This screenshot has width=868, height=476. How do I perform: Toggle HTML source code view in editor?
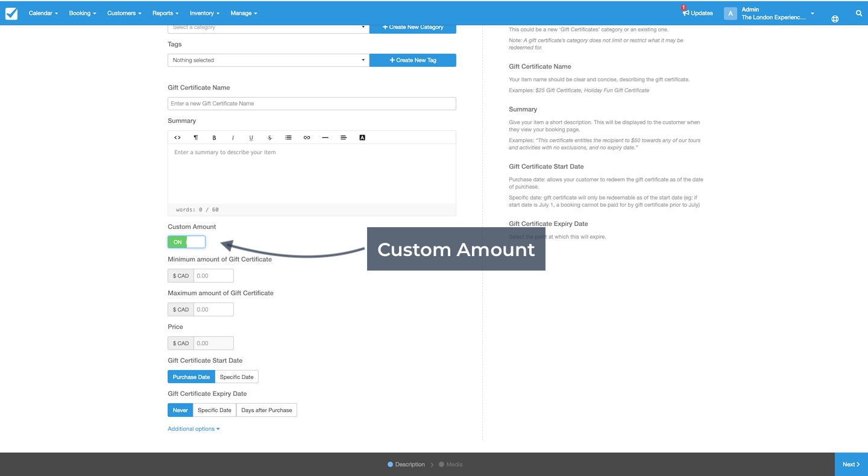pyautogui.click(x=177, y=137)
